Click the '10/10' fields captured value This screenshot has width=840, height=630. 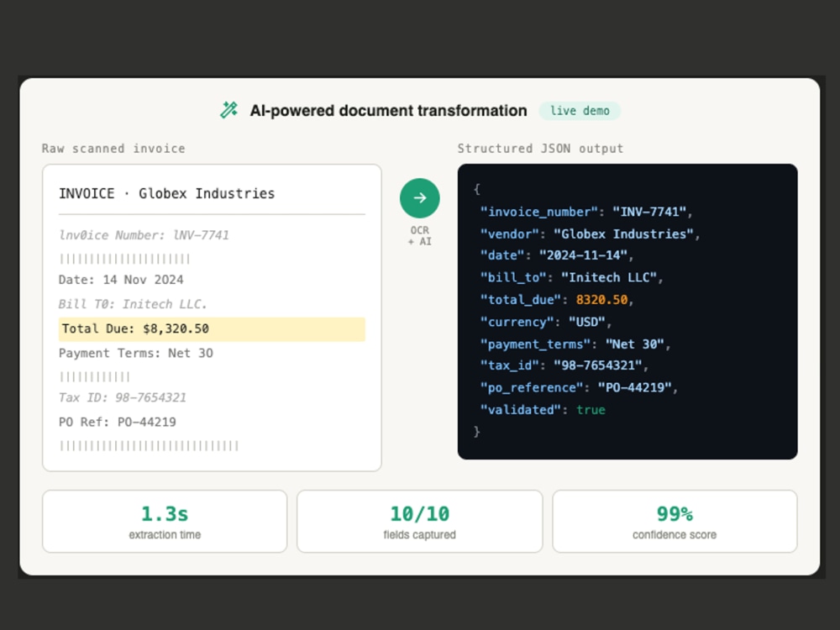[419, 514]
